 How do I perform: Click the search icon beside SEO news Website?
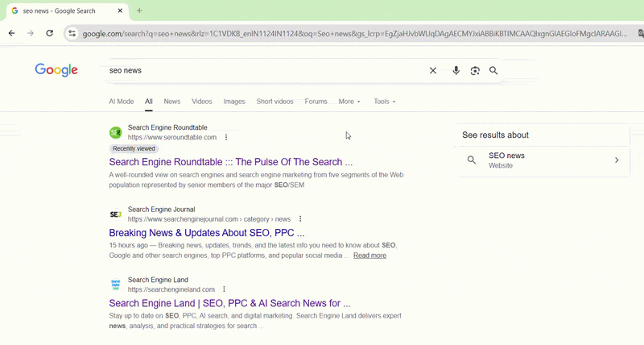pyautogui.click(x=472, y=160)
